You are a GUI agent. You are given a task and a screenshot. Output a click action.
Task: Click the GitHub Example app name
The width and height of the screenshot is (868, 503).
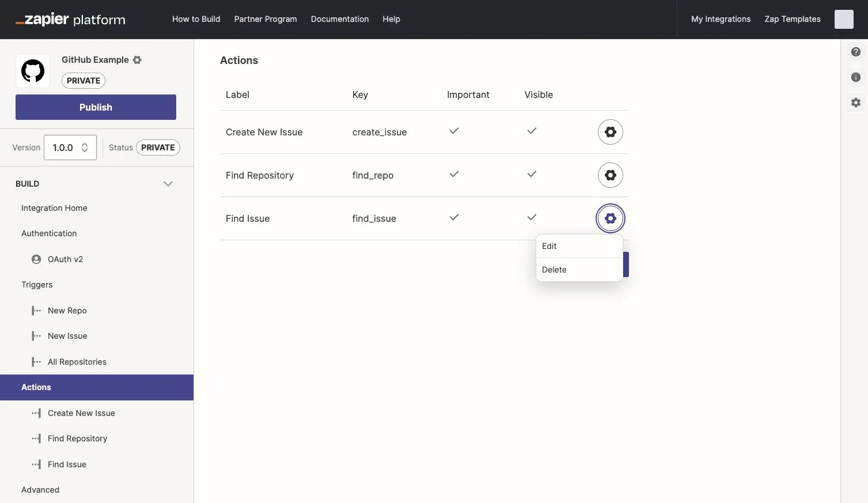click(x=95, y=60)
